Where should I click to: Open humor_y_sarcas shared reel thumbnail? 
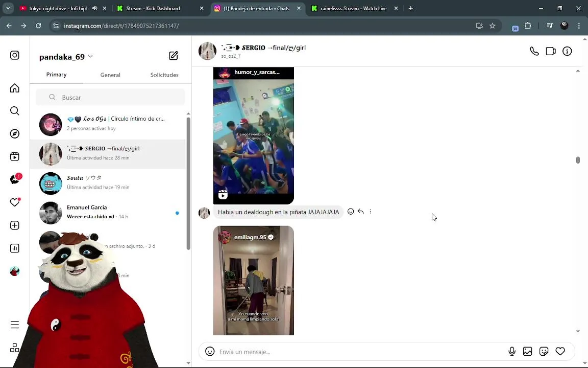coord(254,135)
